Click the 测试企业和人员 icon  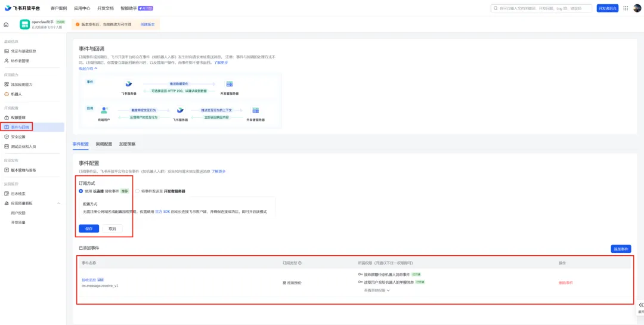click(x=7, y=146)
